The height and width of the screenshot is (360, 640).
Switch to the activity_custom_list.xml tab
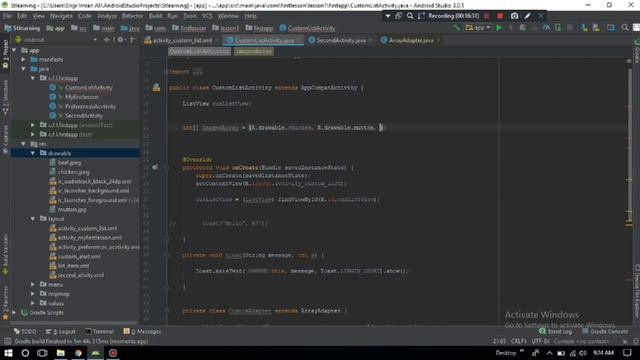click(182, 40)
